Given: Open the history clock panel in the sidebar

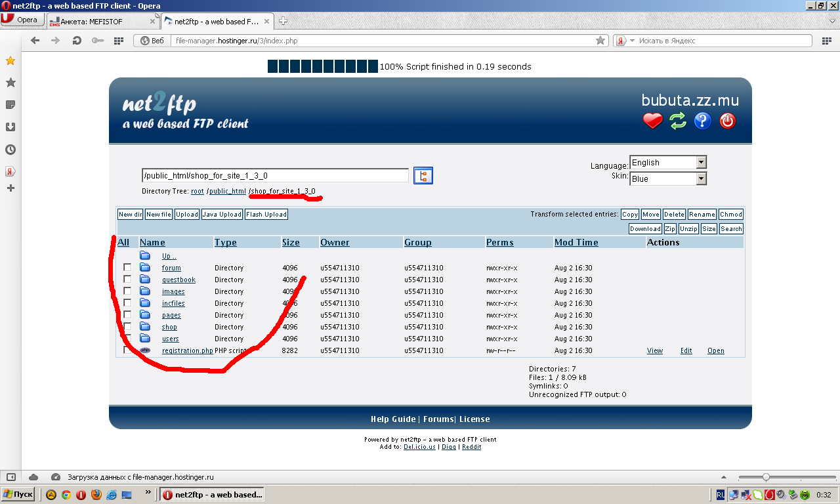Looking at the screenshot, I should click(10, 150).
